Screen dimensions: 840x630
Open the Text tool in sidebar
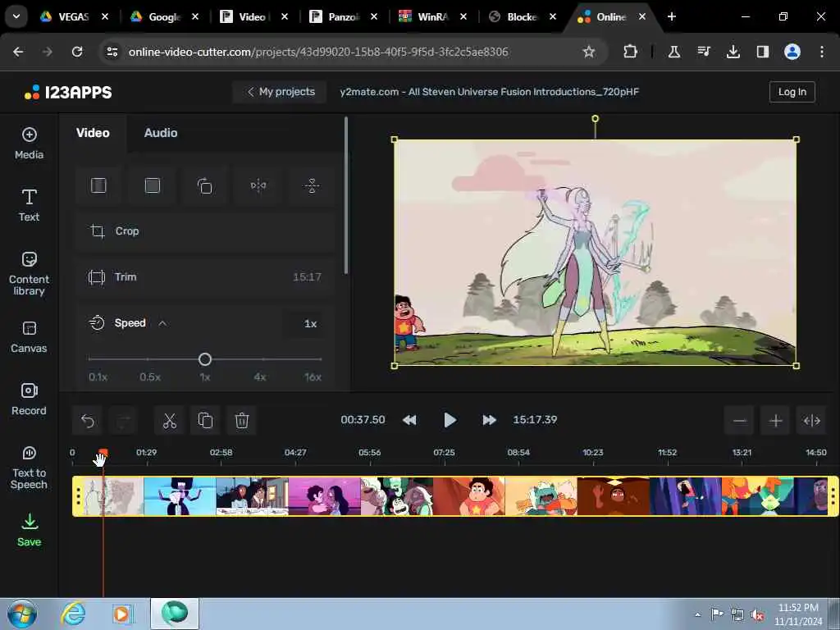pos(29,205)
